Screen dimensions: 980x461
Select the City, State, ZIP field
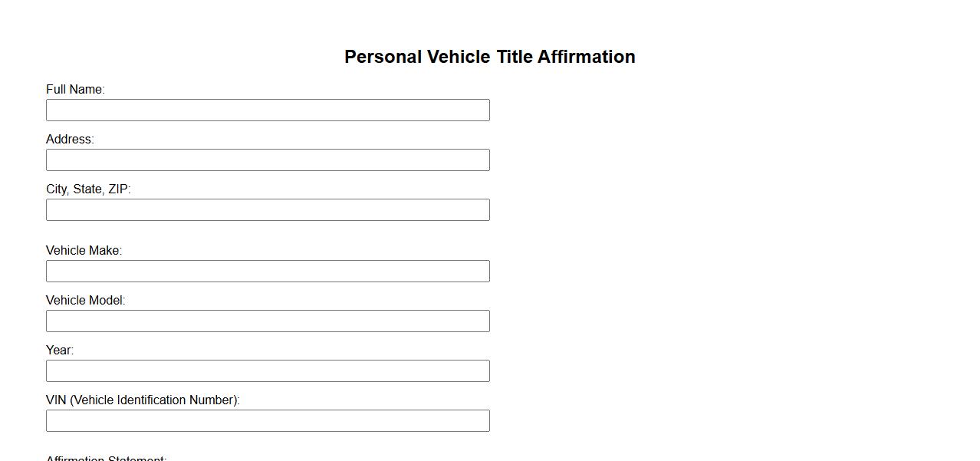point(268,209)
